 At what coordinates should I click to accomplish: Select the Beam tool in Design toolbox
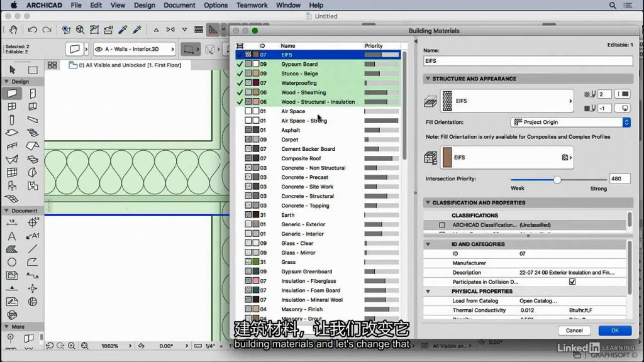(x=33, y=120)
